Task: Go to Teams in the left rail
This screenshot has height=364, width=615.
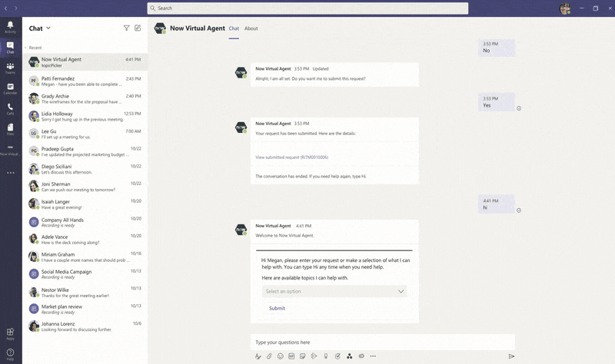Action: coord(10,68)
